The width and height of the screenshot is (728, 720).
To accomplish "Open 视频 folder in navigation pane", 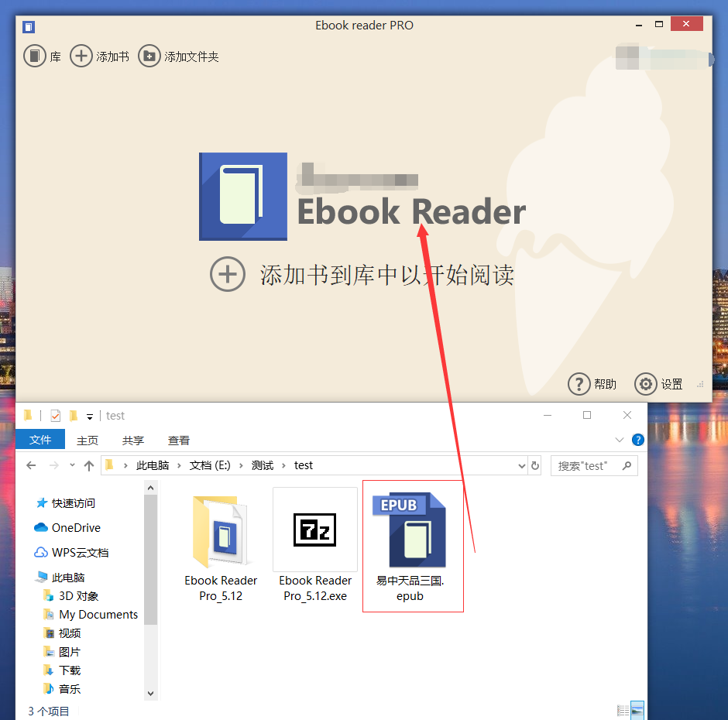I will (x=62, y=633).
